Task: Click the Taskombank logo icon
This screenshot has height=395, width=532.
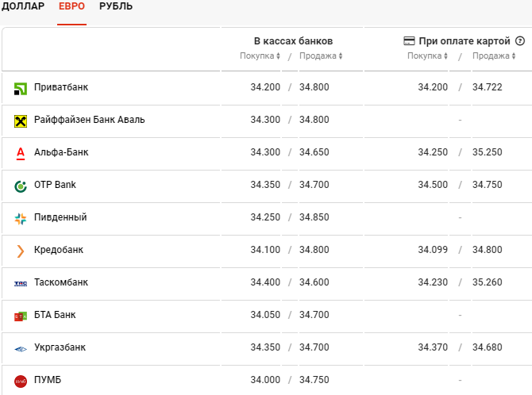Action: pos(21,283)
